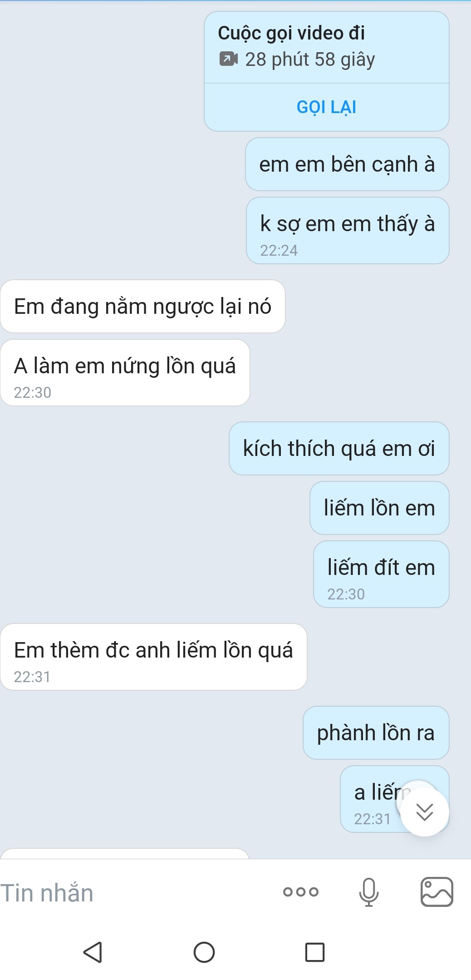The height and width of the screenshot is (980, 471).
Task: Open the three-dots more options menu
Action: pyautogui.click(x=300, y=892)
